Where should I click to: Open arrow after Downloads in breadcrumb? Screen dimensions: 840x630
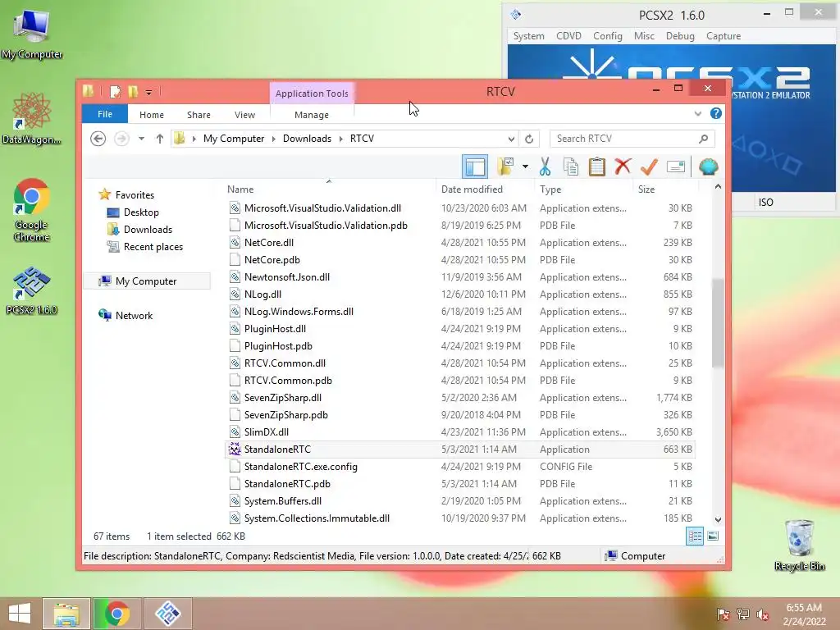tap(340, 139)
